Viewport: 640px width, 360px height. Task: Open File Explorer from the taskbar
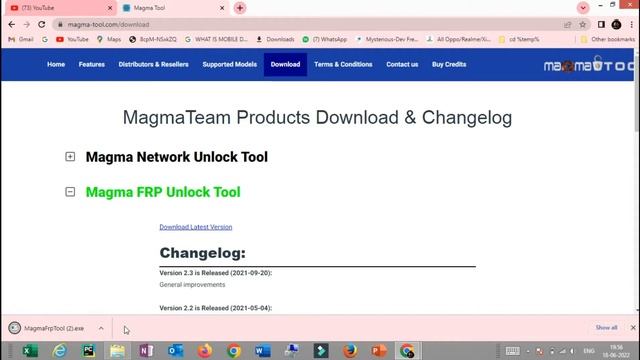(118, 351)
